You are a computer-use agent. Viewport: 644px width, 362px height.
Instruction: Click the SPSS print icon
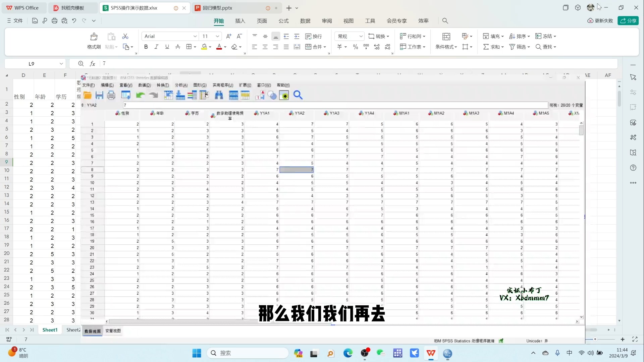click(x=111, y=95)
